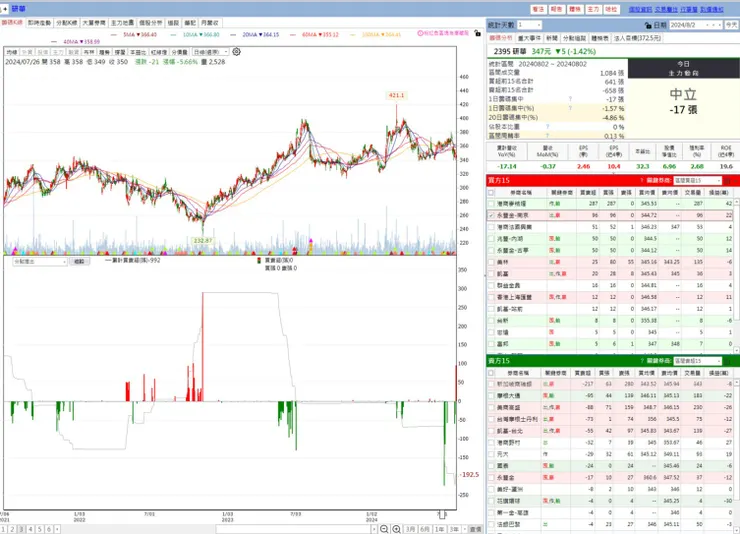Image resolution: width=740 pixels, height=534 pixels.
Task: Set chart range to 1年
Action: click(439, 529)
